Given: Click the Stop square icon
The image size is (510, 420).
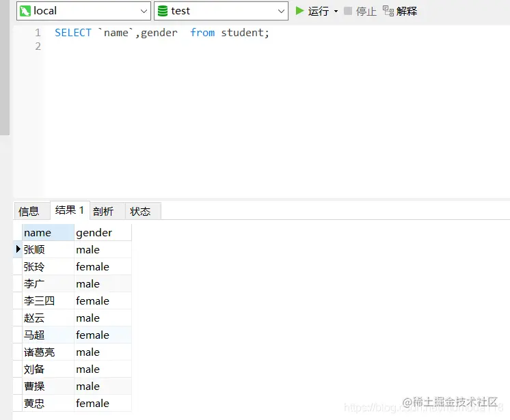Looking at the screenshot, I should (348, 11).
